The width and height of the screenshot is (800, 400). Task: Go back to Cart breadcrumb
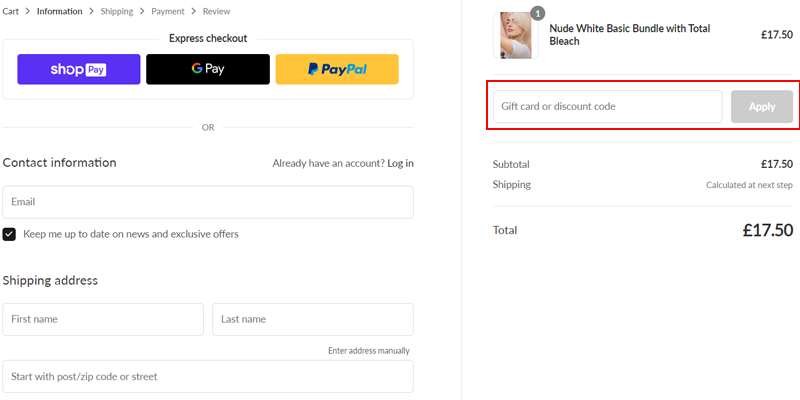pos(11,12)
